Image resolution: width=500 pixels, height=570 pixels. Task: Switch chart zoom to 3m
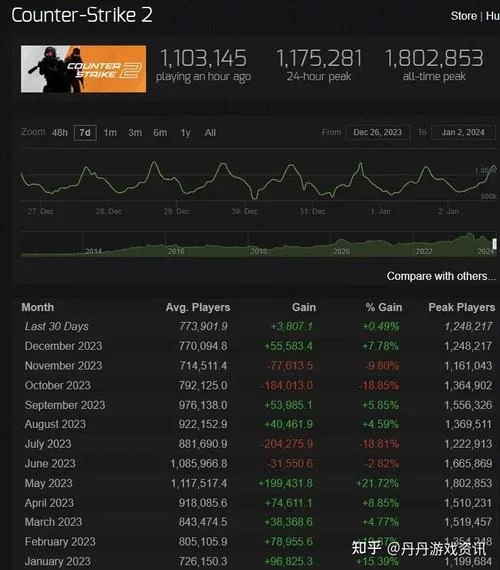(135, 133)
